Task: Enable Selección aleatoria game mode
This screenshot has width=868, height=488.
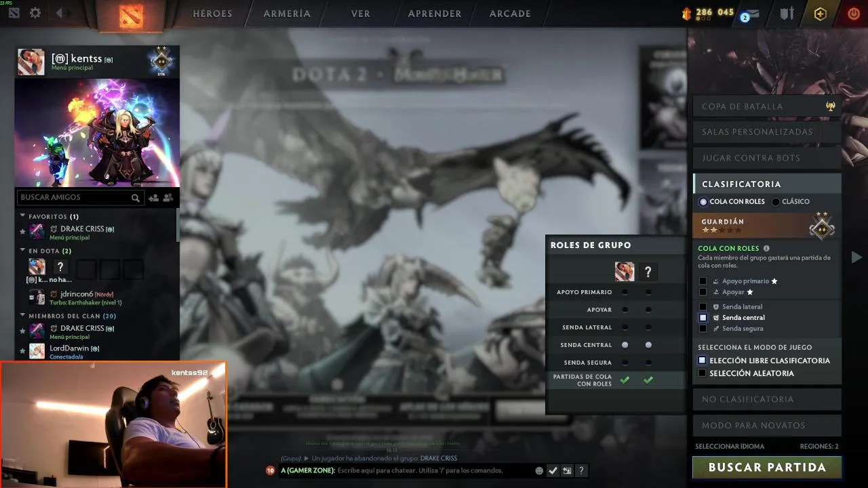Action: [x=703, y=373]
